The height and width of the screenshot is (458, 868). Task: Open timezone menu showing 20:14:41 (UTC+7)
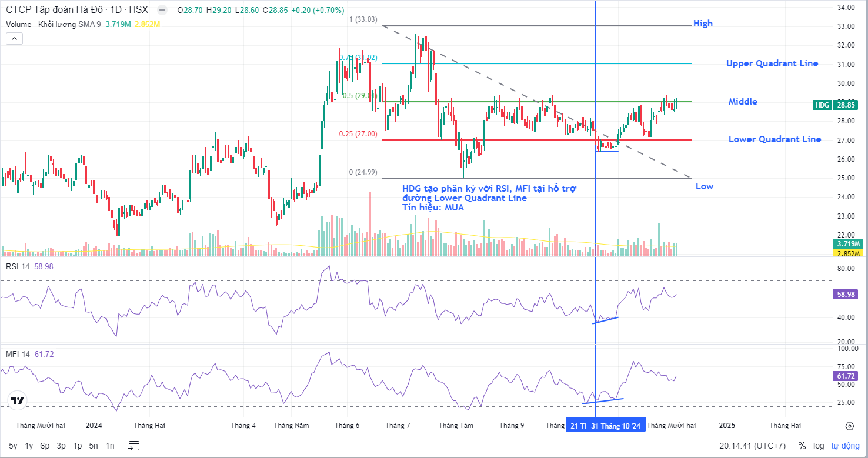coord(752,446)
